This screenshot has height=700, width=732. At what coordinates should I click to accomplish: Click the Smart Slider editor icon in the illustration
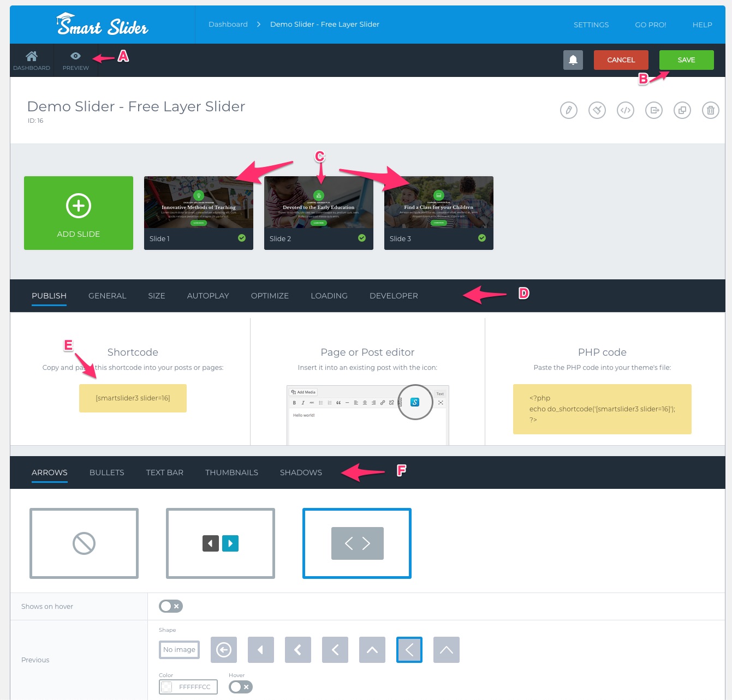pos(415,402)
